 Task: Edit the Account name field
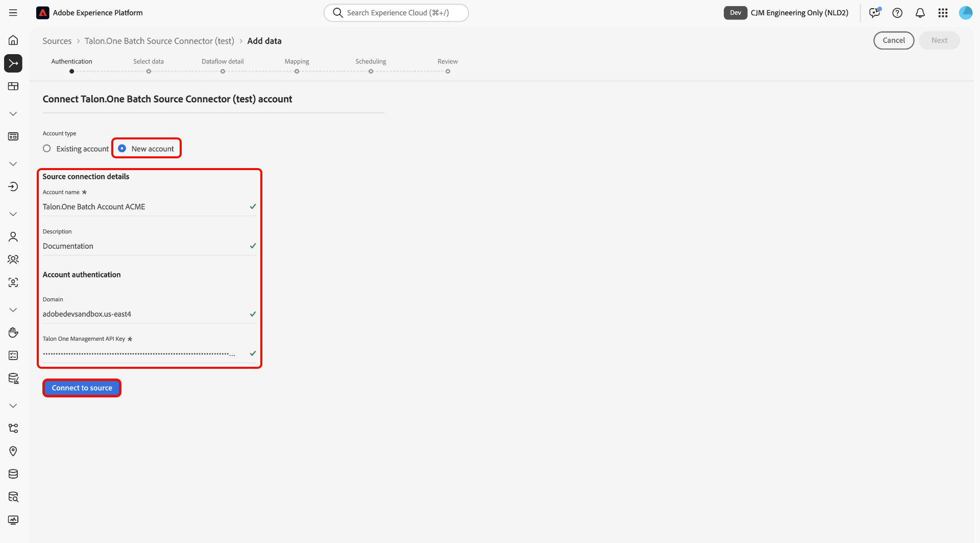tap(150, 207)
